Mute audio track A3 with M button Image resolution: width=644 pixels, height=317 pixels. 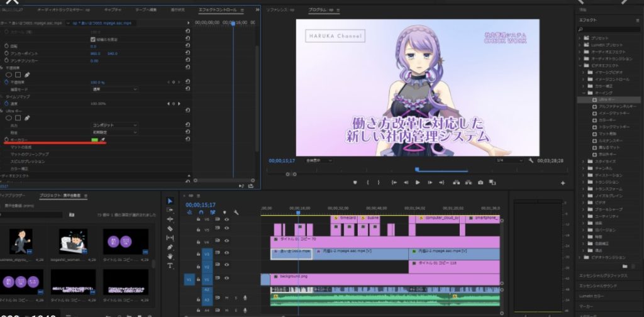(x=226, y=298)
